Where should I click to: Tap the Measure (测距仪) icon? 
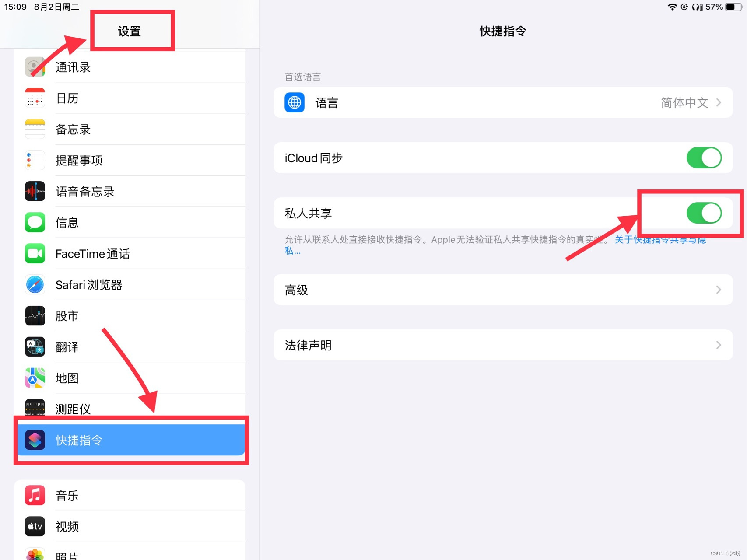35,407
